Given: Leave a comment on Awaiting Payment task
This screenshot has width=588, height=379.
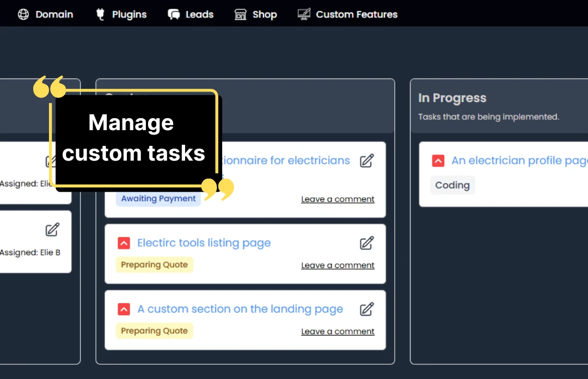Looking at the screenshot, I should click(338, 199).
